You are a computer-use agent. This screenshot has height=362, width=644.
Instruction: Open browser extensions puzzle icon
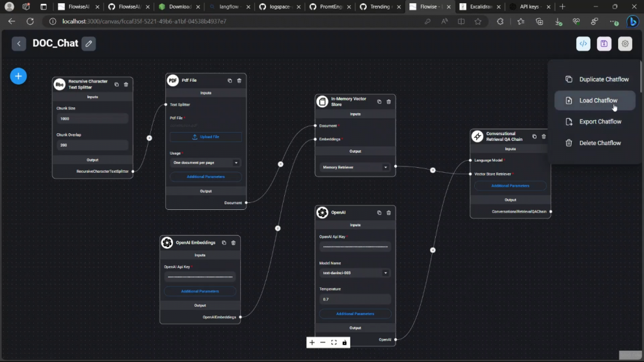tap(500, 21)
